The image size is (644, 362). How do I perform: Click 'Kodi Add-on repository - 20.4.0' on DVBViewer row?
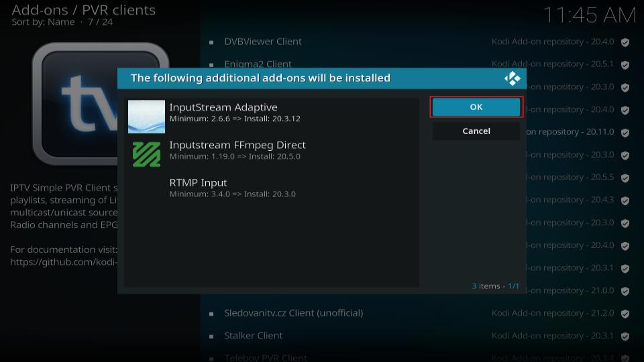click(x=553, y=42)
